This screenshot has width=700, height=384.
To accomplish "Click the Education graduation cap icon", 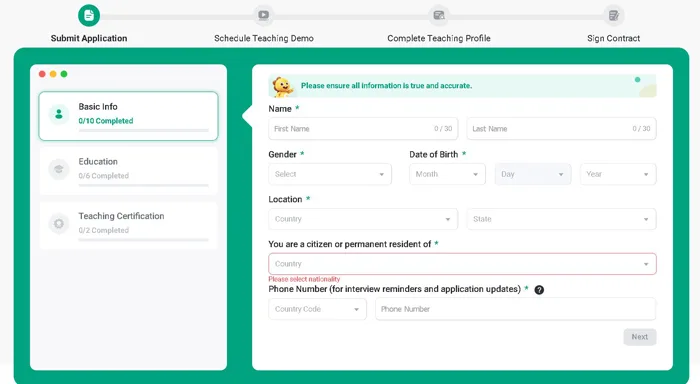I will point(59,169).
